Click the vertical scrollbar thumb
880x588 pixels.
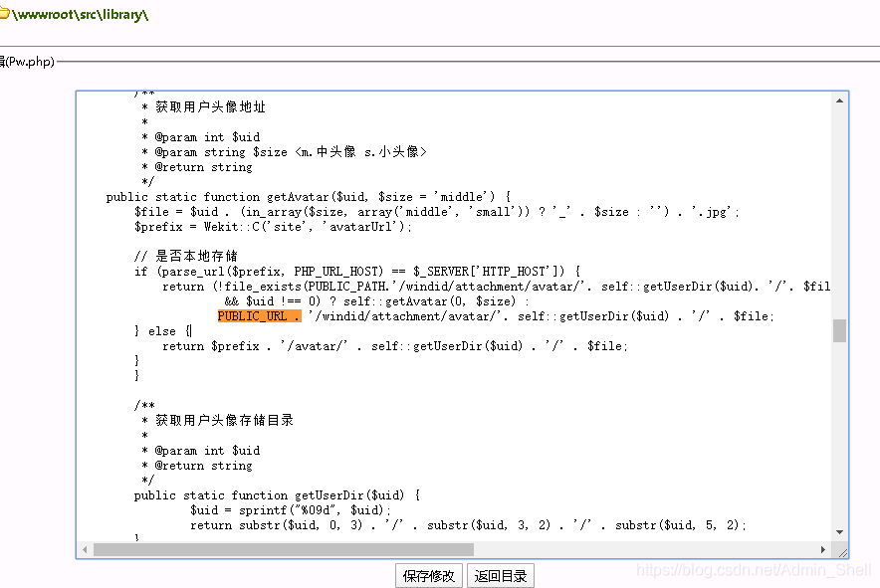tap(839, 330)
